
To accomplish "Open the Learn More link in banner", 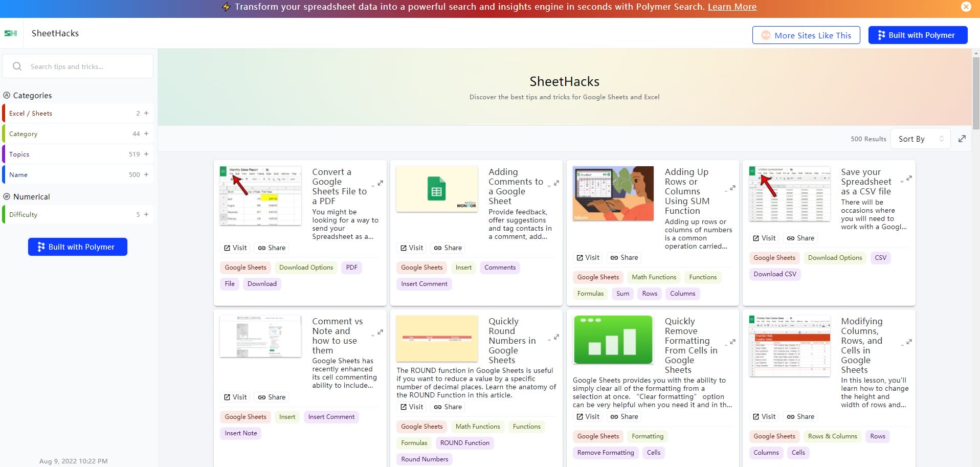I will 732,7.
